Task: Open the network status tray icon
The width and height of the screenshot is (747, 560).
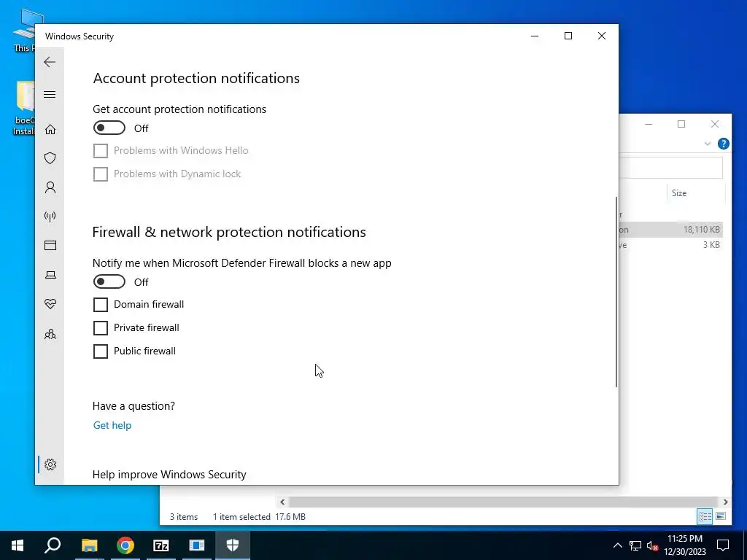Action: (x=635, y=545)
